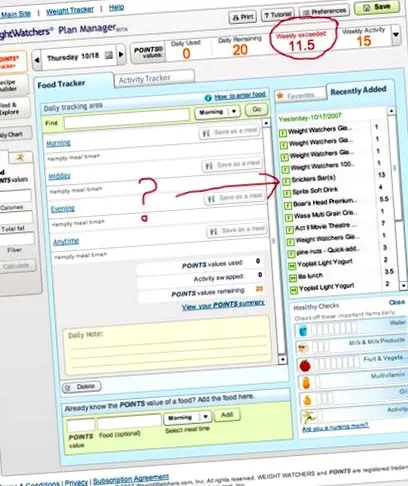
Task: Follow the How to enter food link
Action: [x=240, y=95]
